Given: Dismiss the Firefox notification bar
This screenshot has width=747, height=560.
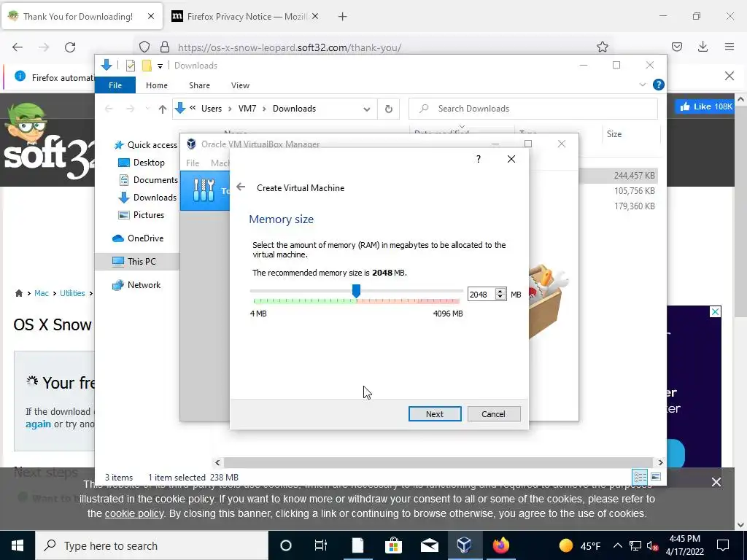Looking at the screenshot, I should [x=729, y=76].
